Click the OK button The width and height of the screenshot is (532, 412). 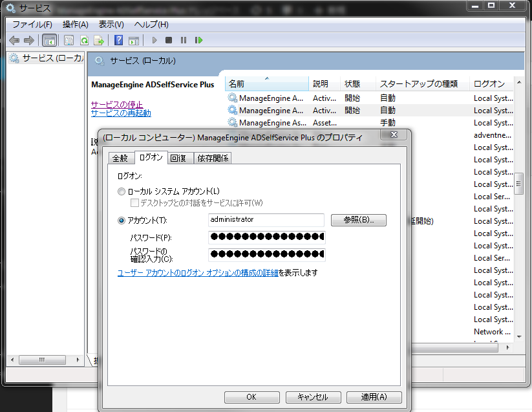[251, 397]
